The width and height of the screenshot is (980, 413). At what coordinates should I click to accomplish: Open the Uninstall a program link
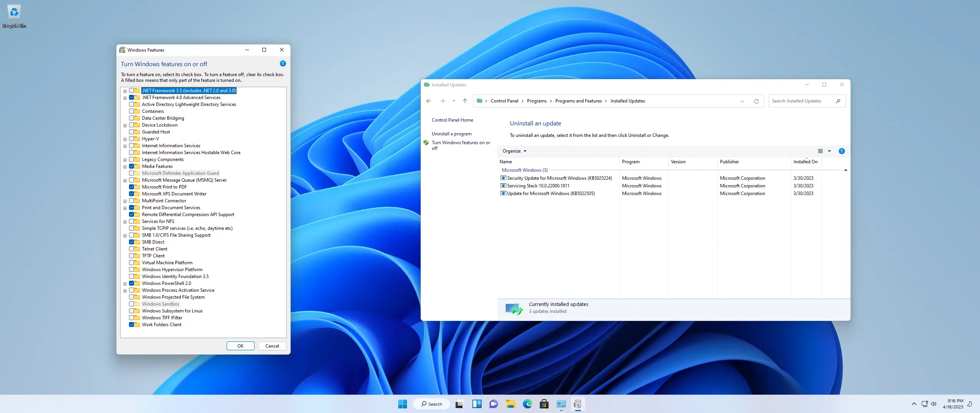pos(451,134)
